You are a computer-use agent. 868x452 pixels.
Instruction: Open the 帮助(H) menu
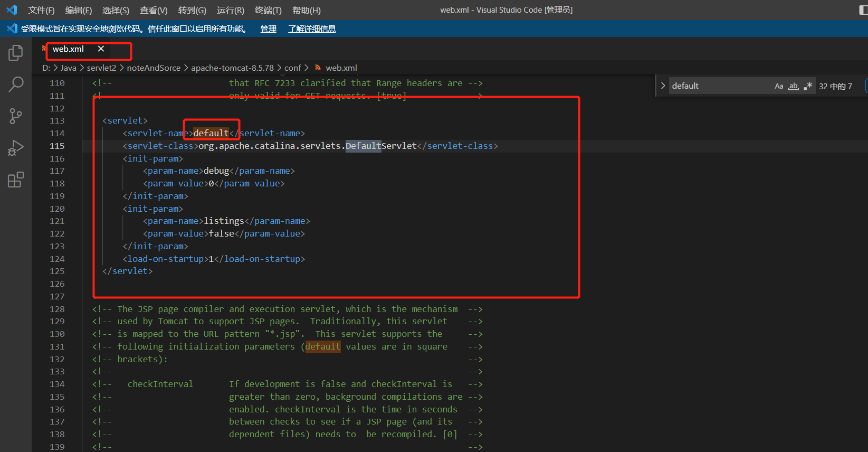tap(307, 10)
